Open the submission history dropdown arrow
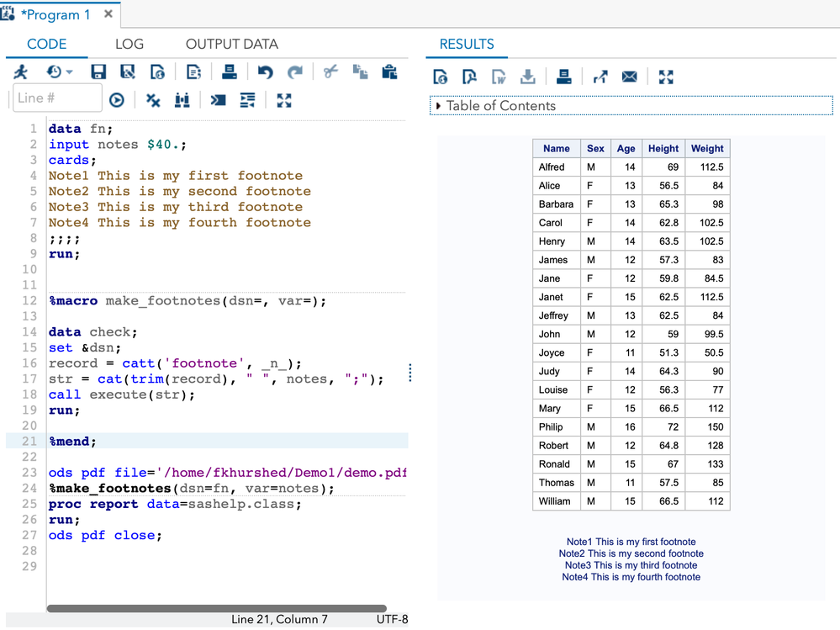This screenshot has width=840, height=630. (69, 72)
